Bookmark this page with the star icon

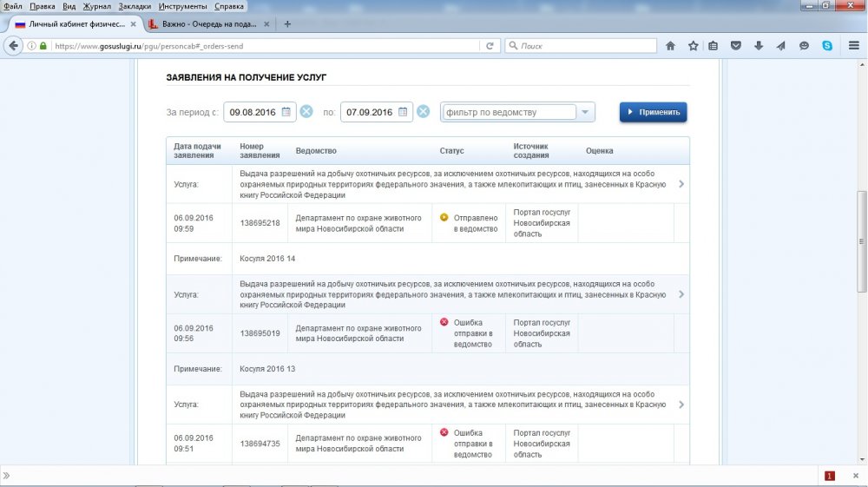click(693, 46)
